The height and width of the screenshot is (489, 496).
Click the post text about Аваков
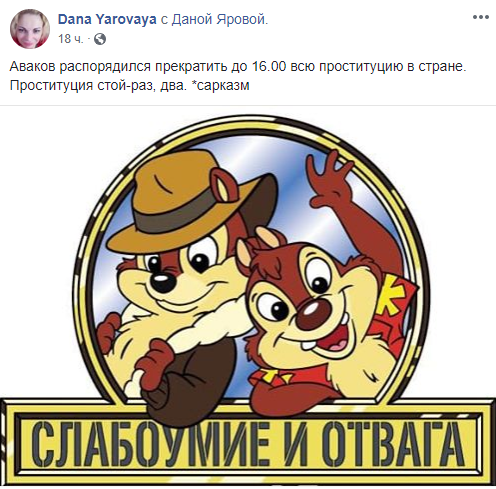[x=237, y=76]
